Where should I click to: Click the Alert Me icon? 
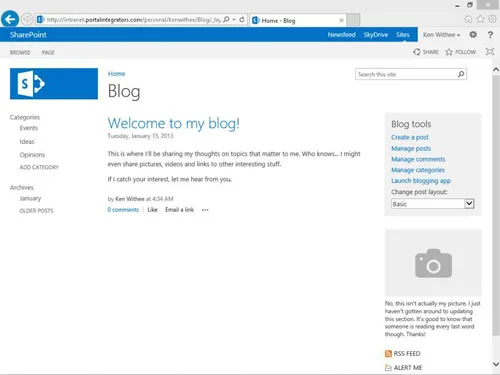pyautogui.click(x=388, y=368)
